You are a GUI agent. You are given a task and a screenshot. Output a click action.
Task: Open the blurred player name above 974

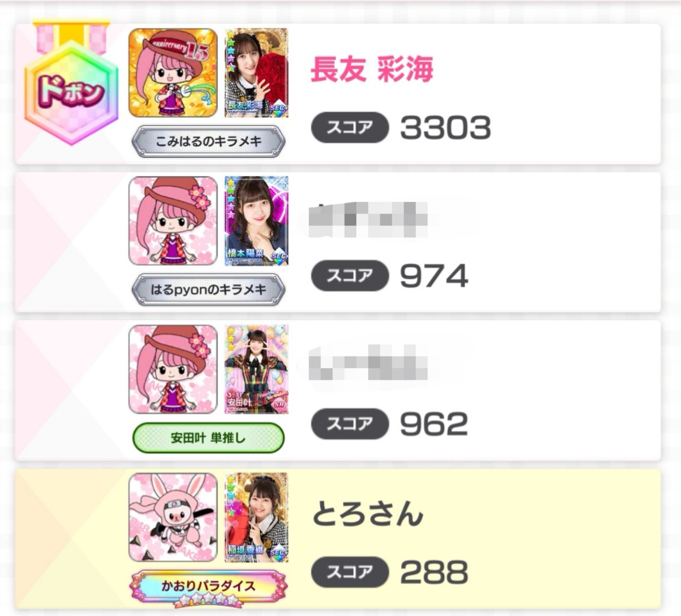click(368, 219)
